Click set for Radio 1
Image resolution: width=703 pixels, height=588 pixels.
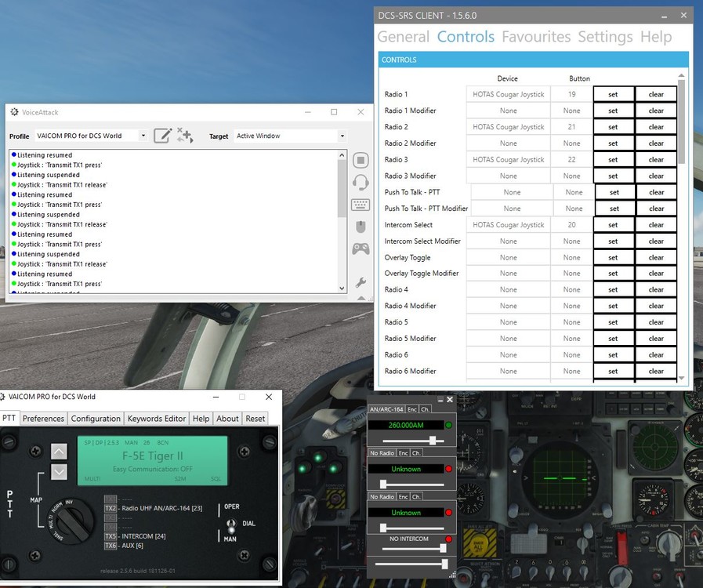tap(614, 94)
